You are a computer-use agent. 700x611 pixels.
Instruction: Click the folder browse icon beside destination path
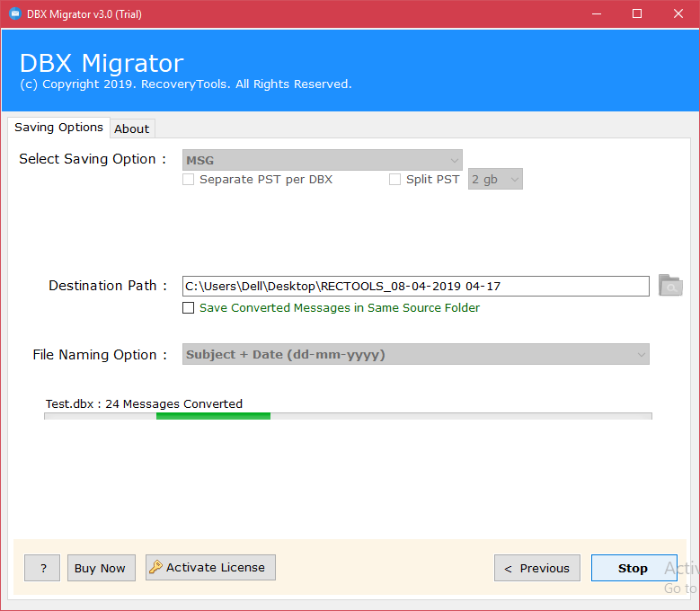tap(670, 285)
